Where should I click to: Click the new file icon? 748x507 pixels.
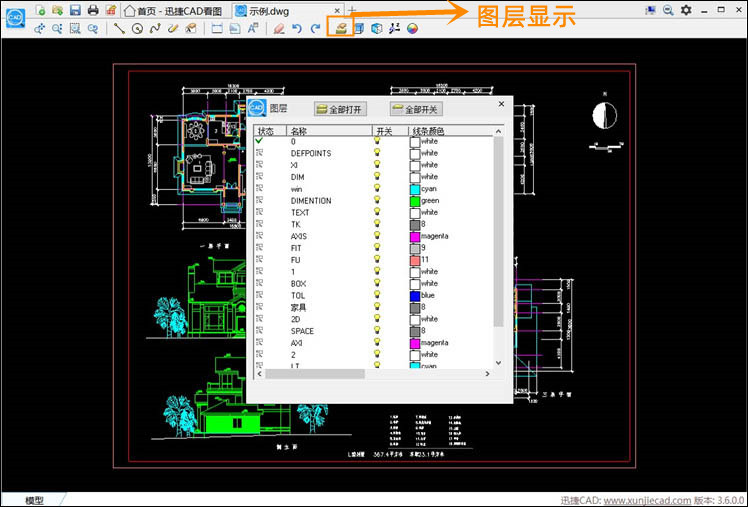coord(41,10)
